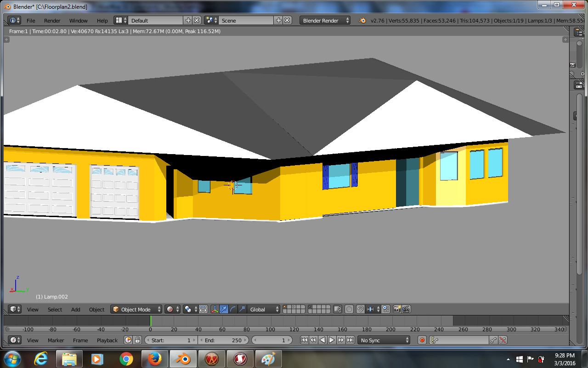The image size is (588, 368).
Task: Delete the current Scene
Action: click(x=287, y=20)
